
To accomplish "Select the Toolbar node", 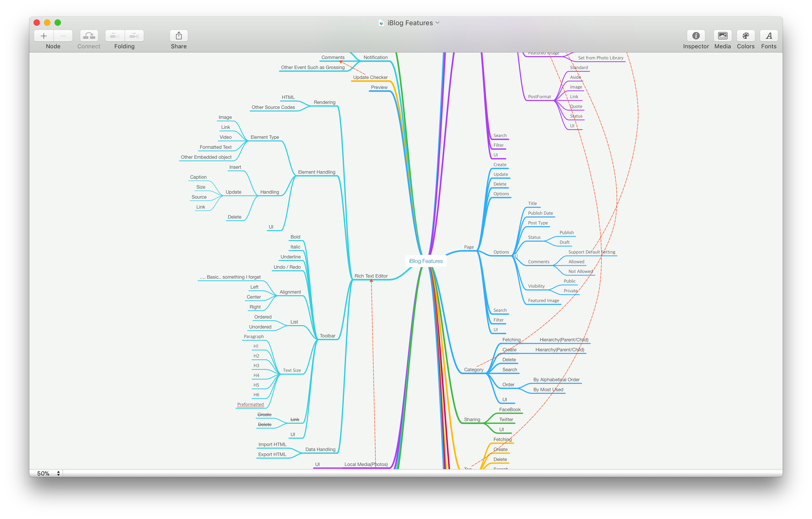I will point(327,336).
